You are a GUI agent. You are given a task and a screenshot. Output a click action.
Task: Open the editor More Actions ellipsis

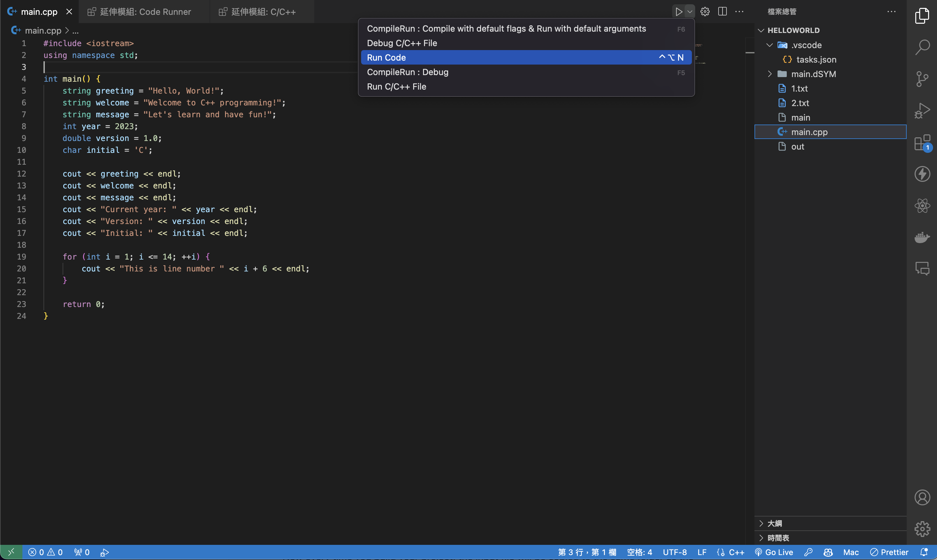click(739, 12)
